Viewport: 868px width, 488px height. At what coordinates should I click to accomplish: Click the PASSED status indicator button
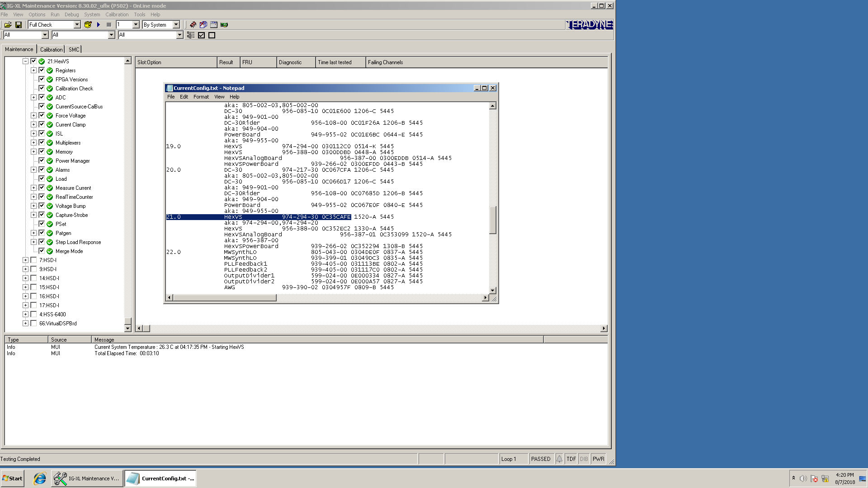pos(541,459)
